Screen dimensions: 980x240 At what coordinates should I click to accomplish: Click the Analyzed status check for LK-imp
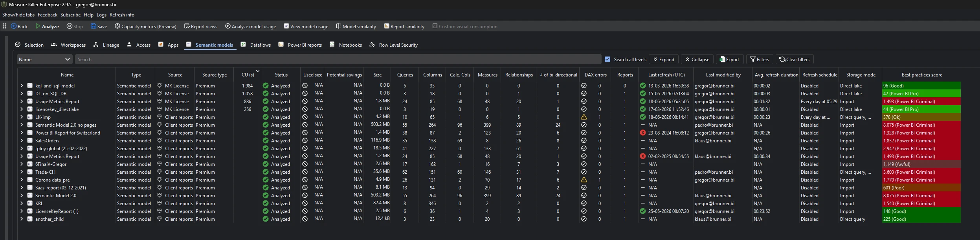[266, 117]
